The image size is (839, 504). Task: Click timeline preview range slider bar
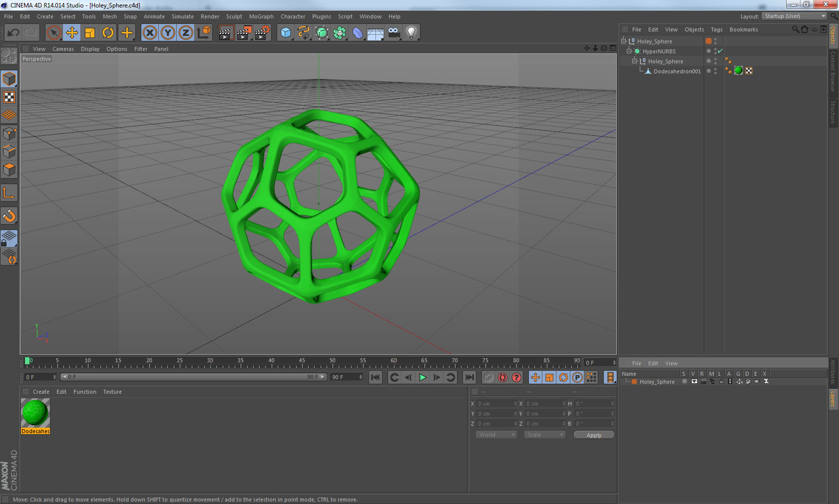point(193,377)
